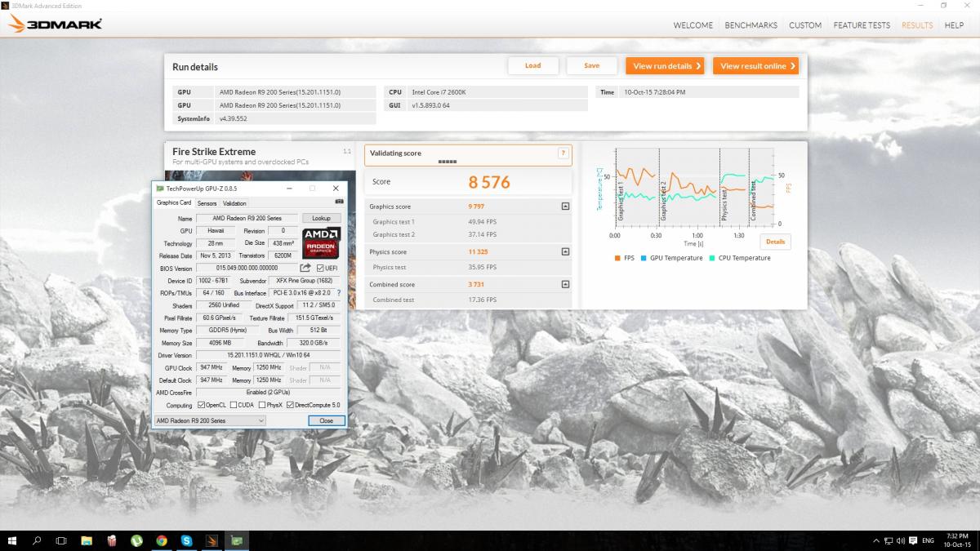
Task: Click the Close button in GPU-Z
Action: [x=327, y=420]
